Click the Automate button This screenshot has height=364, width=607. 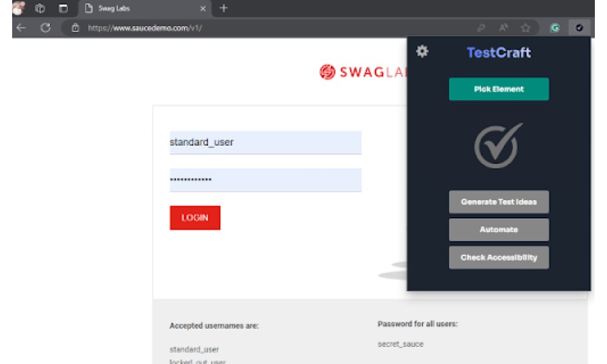click(498, 229)
